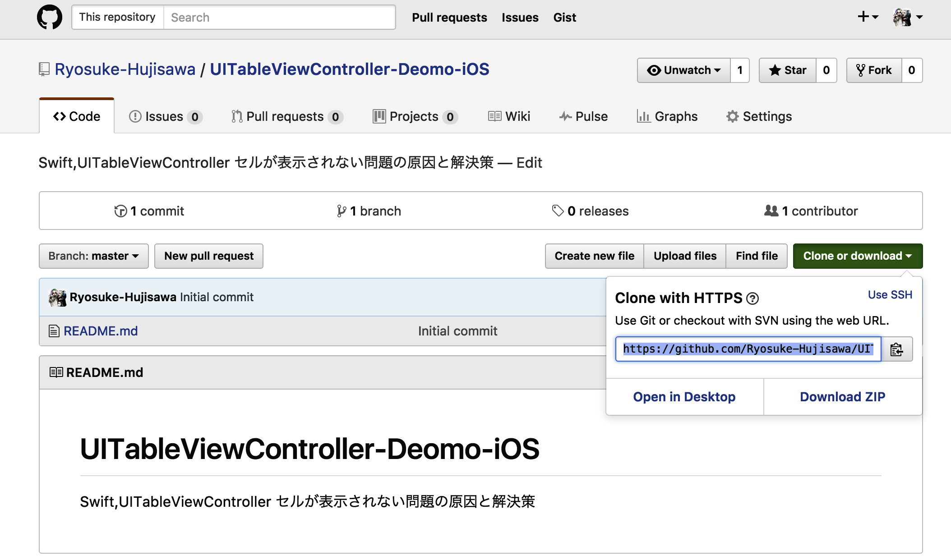Click the 1 contributor link

[811, 211]
